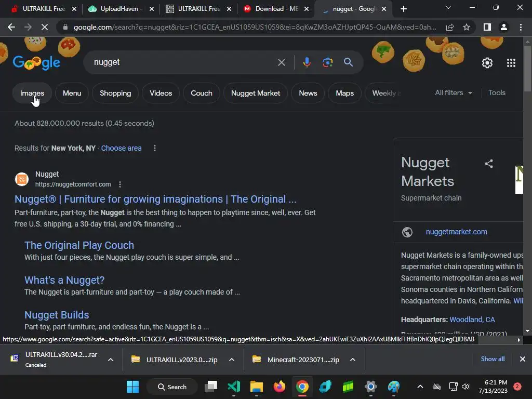Open options for ULTRAKILL zip download
The image size is (532, 399).
coord(232,360)
